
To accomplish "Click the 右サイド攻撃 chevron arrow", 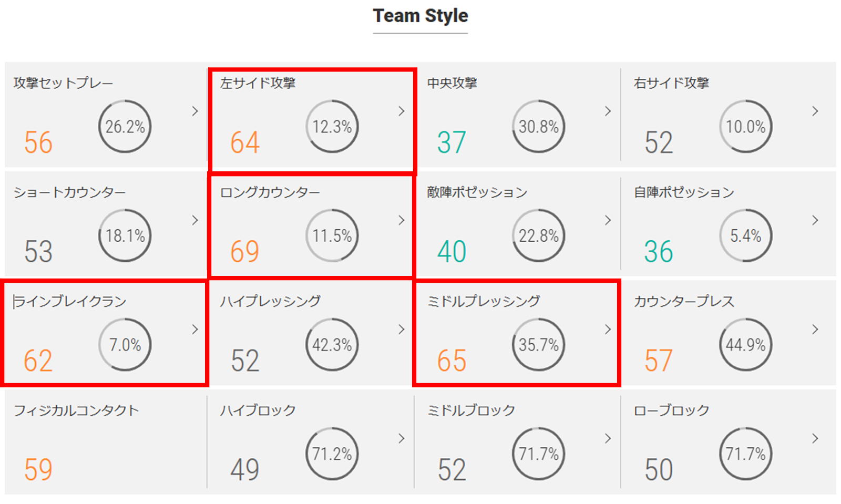I will click(815, 111).
